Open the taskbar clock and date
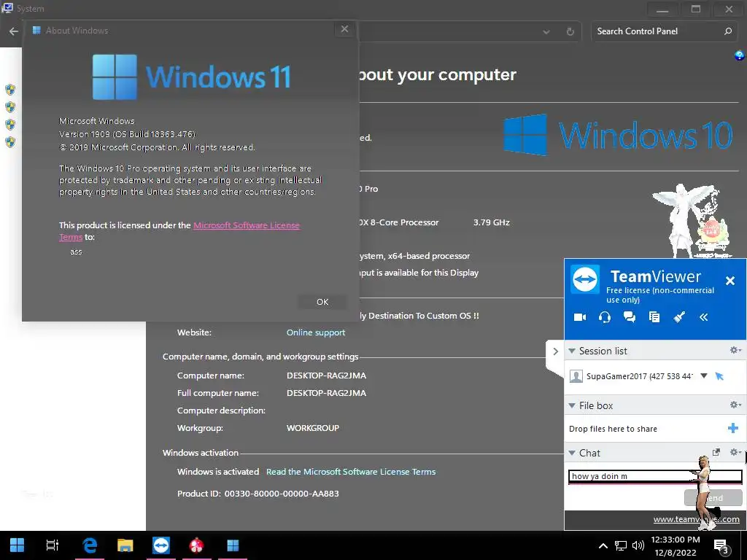This screenshot has height=560, width=747. point(676,545)
